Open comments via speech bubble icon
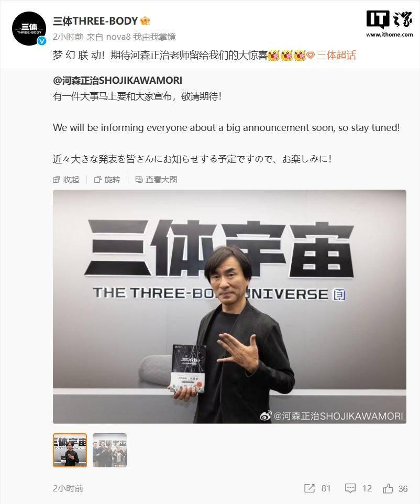420x504 pixels. (x=350, y=488)
